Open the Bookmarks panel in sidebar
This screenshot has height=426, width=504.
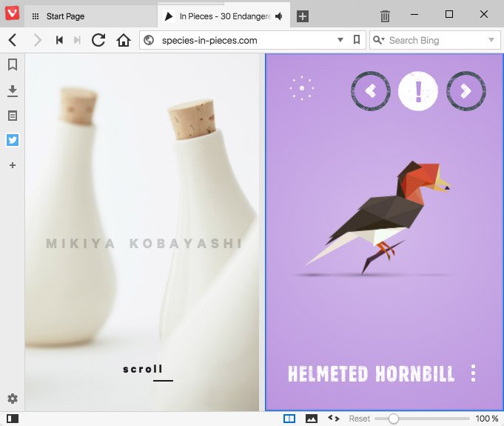13,65
